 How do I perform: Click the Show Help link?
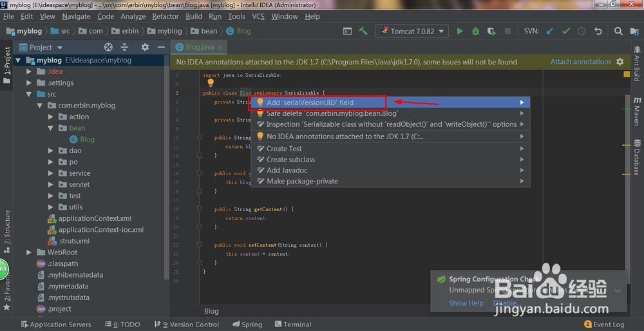(x=466, y=303)
